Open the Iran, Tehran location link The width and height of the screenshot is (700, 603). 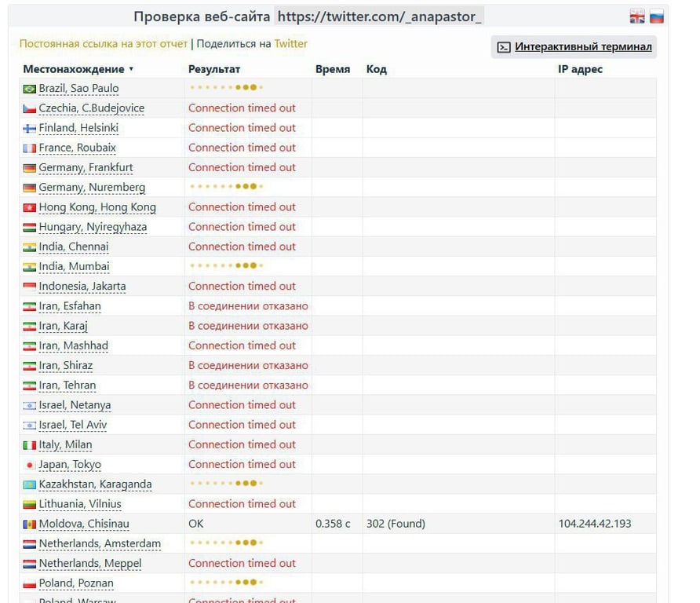(x=67, y=386)
